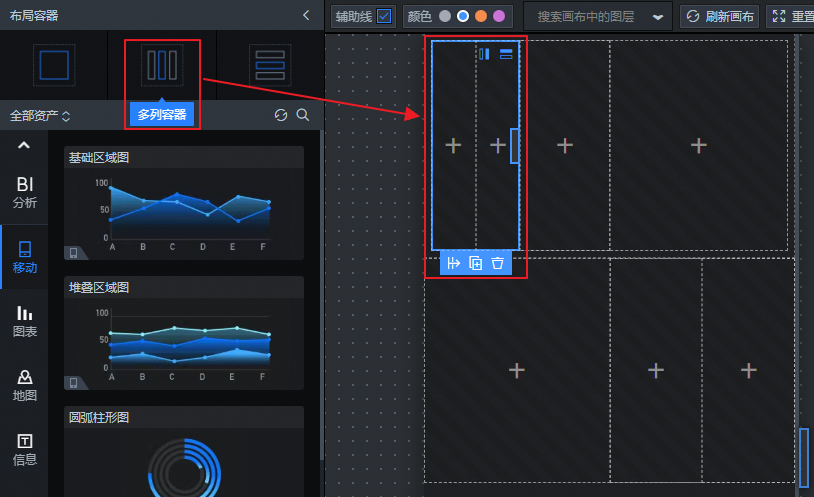Screen dimensions: 814x497
Task: Select the multi-row container layout icon
Action: click(270, 65)
